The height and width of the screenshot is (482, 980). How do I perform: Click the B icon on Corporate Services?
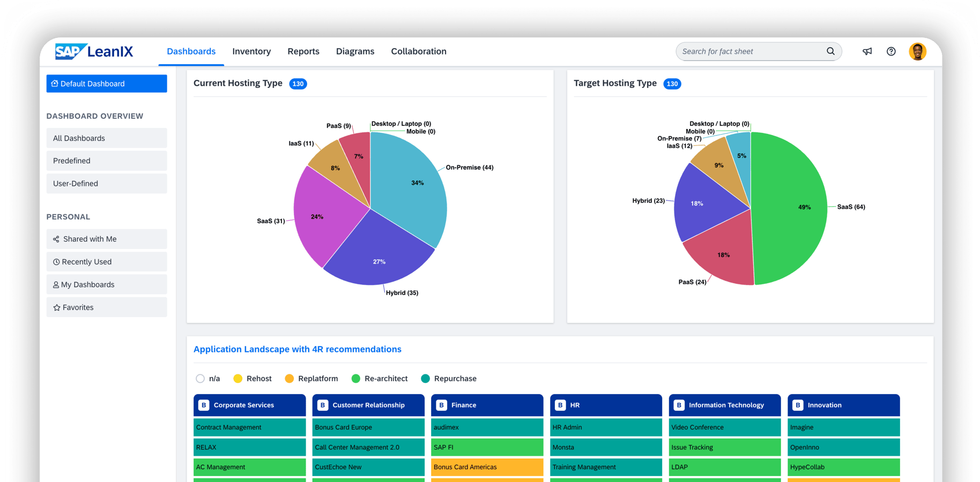point(204,405)
